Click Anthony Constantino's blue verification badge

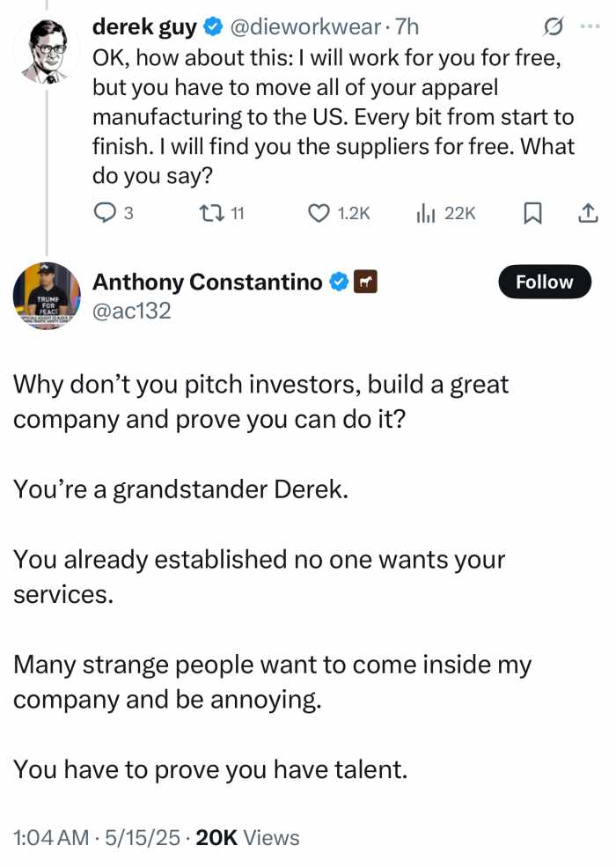[x=337, y=282]
